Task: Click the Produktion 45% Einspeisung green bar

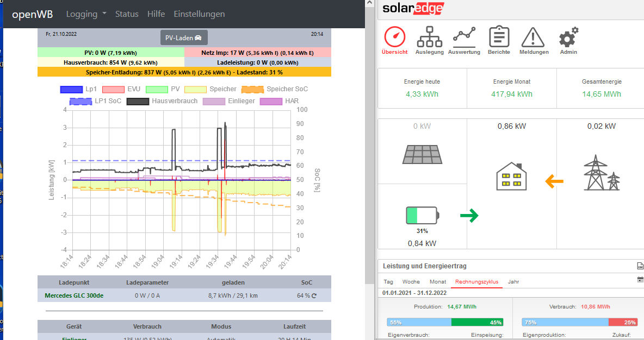Action: pyautogui.click(x=477, y=322)
